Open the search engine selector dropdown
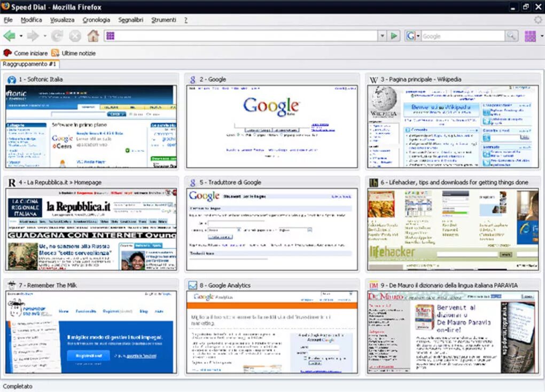Viewport: 545px width, 392px height. coord(418,36)
